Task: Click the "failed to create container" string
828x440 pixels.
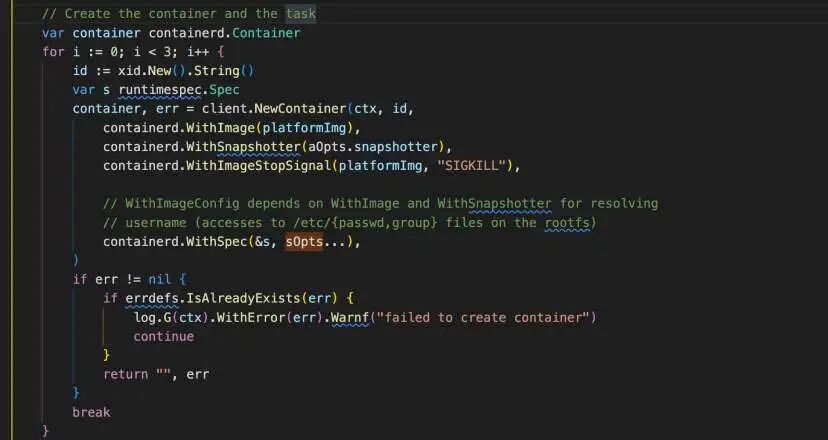Action: (x=483, y=317)
